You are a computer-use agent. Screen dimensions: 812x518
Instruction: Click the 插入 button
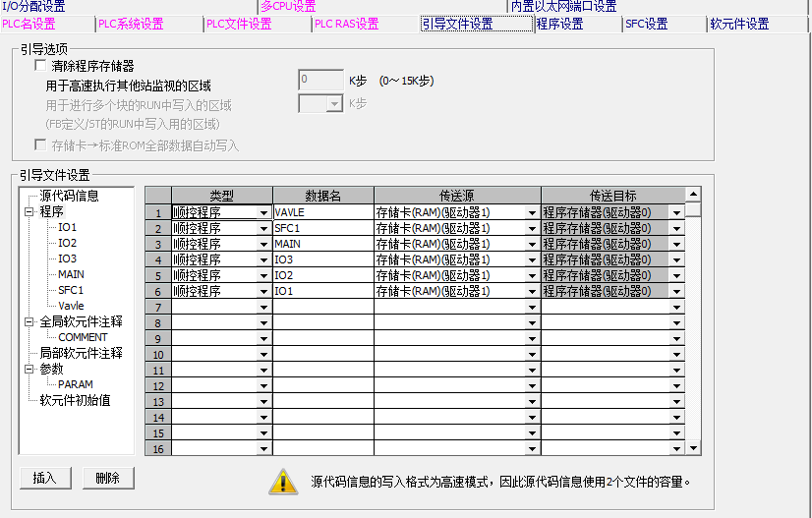coord(44,478)
